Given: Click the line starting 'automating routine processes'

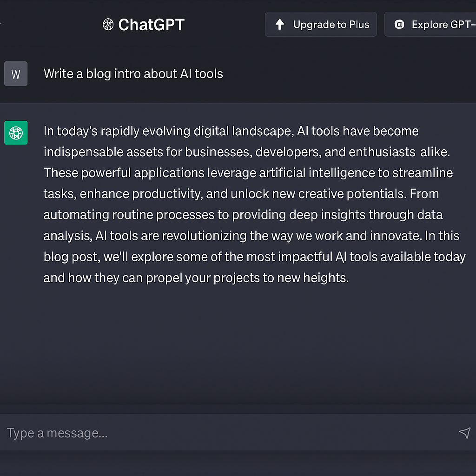Looking at the screenshot, I should pyautogui.click(x=243, y=215).
